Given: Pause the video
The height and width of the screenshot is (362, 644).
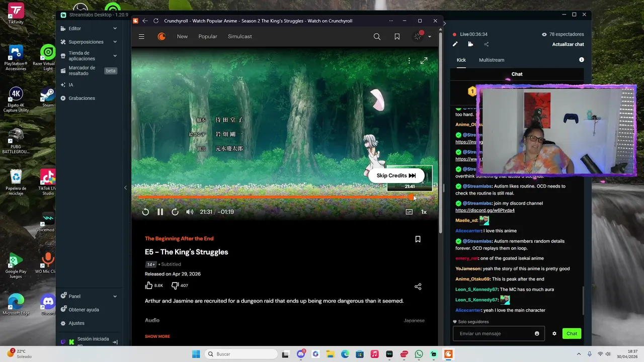Looking at the screenshot, I should tap(160, 212).
